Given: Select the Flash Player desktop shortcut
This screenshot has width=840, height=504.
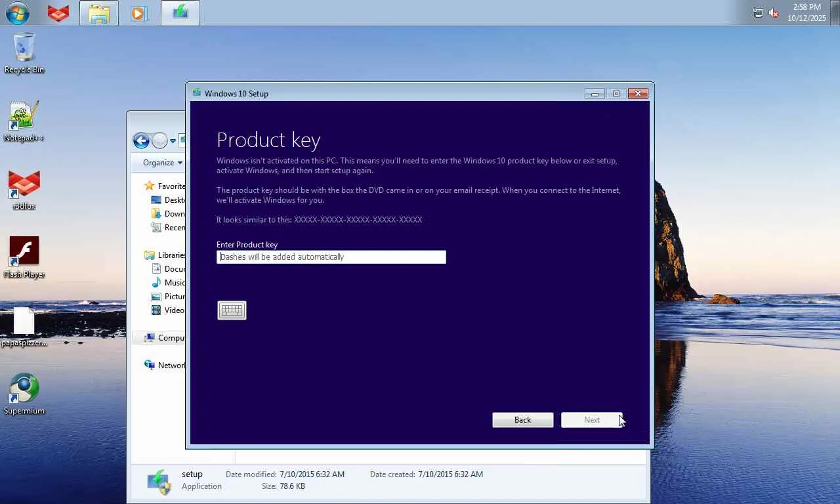Looking at the screenshot, I should pyautogui.click(x=24, y=258).
